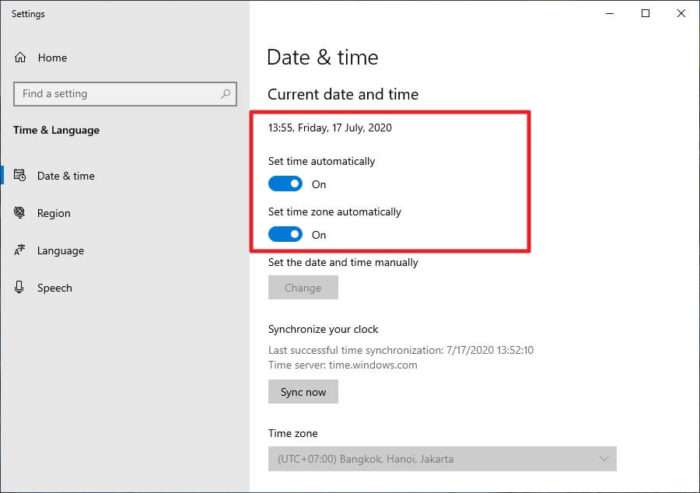Open the Time zone dropdown
The height and width of the screenshot is (493, 700).
442,459
